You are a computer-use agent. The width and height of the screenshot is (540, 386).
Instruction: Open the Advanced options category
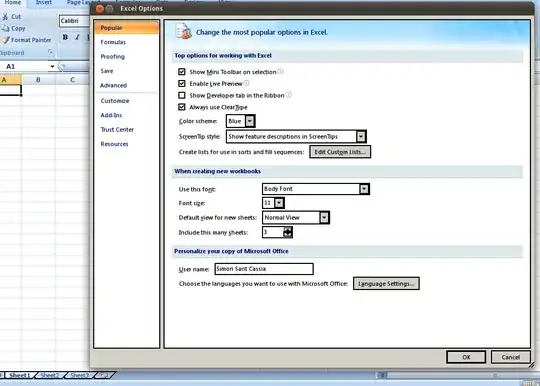click(x=113, y=85)
